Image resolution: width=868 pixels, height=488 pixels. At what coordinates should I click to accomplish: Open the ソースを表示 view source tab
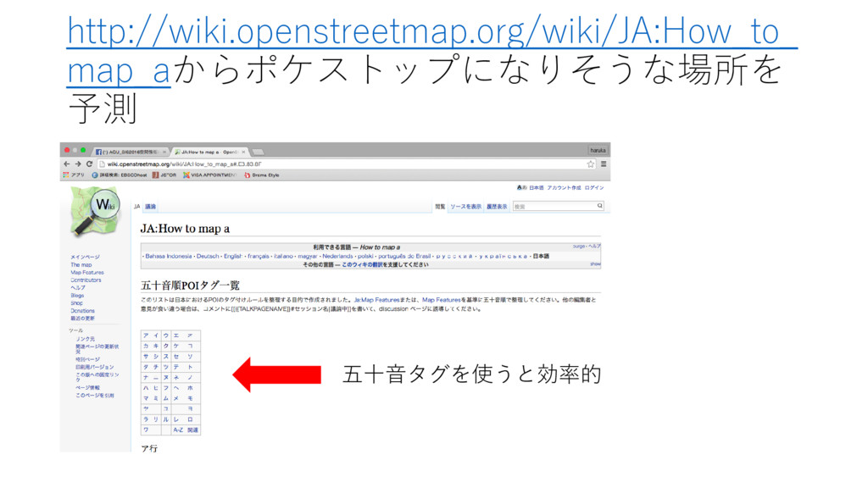tap(465, 207)
